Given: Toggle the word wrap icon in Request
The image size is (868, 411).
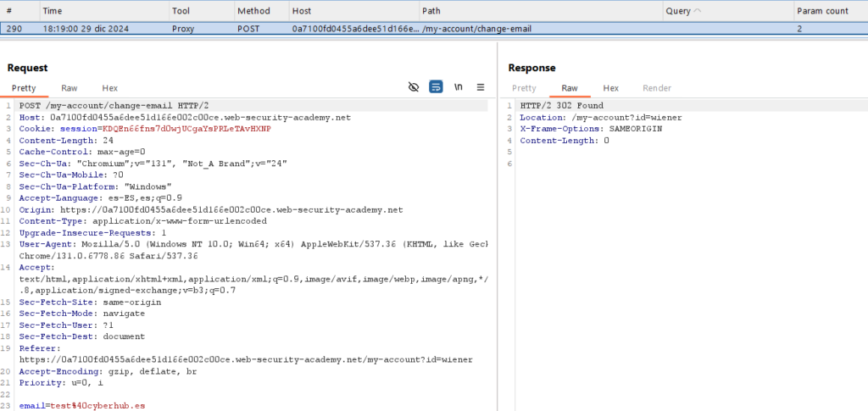Looking at the screenshot, I should click(436, 86).
